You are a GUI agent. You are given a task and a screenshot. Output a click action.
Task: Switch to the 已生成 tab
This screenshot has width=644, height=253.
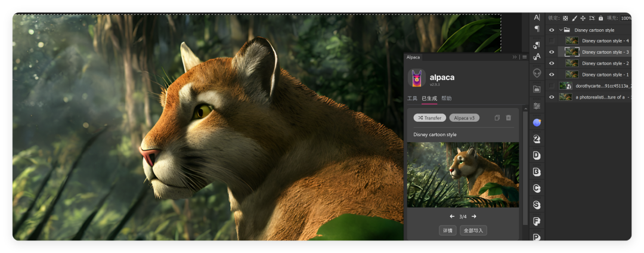coord(429,98)
